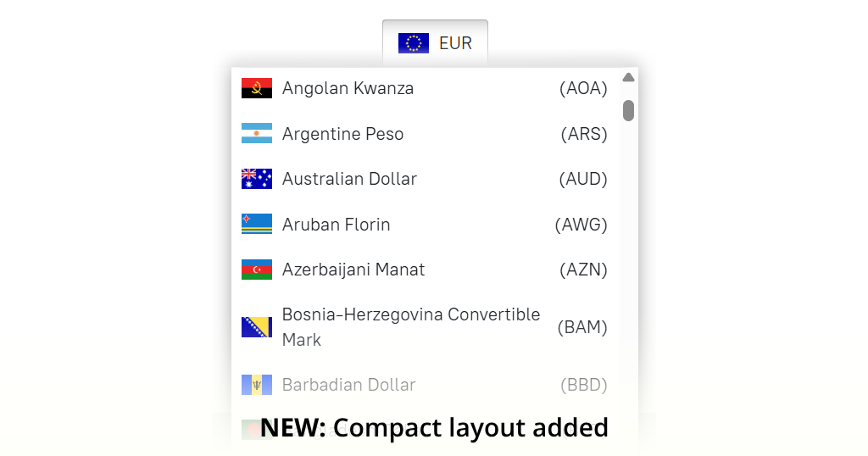Click the EU flag in currency selector

[x=414, y=43]
